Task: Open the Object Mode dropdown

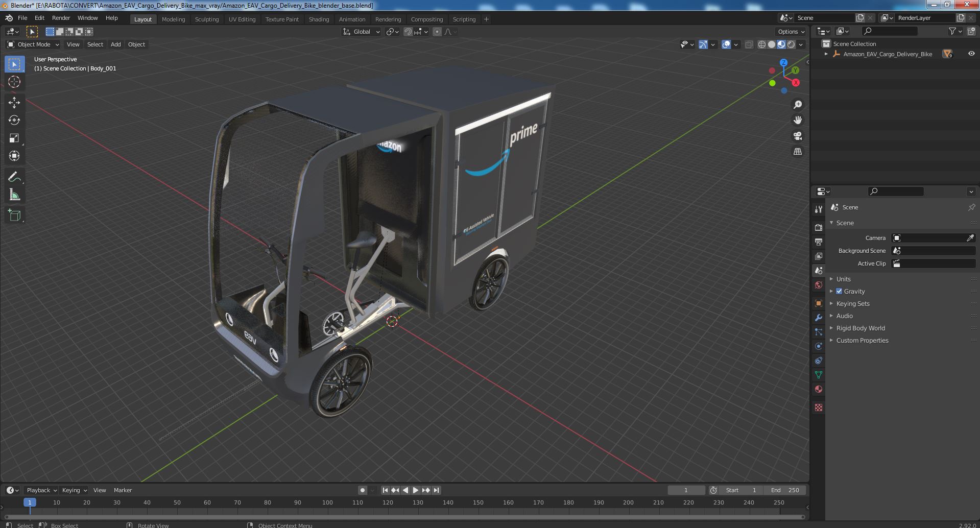Action: (x=33, y=44)
